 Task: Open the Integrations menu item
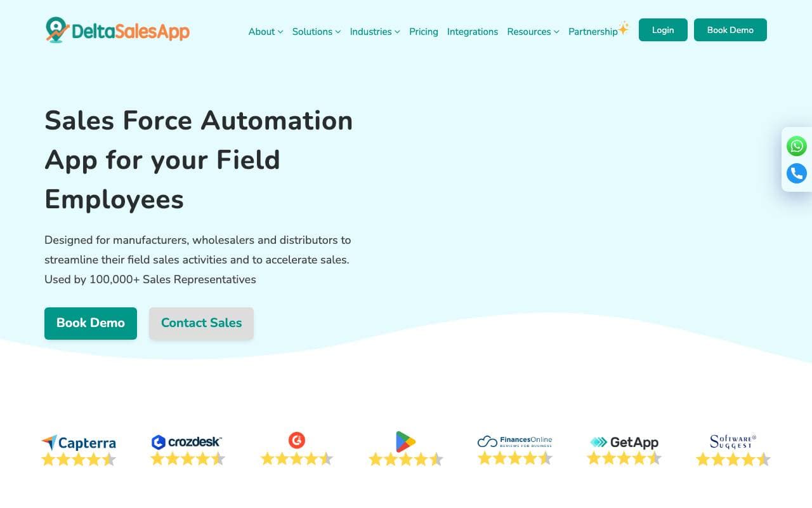(x=473, y=32)
